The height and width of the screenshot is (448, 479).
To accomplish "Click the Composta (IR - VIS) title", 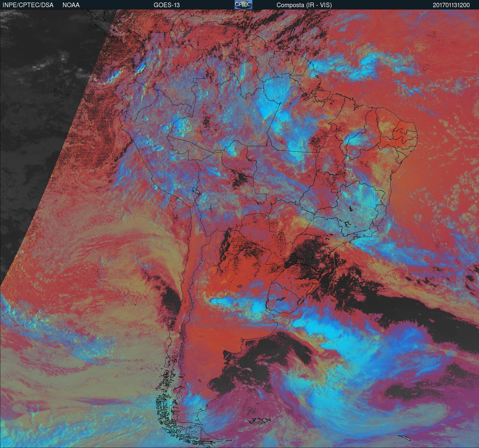I will 304,5.
